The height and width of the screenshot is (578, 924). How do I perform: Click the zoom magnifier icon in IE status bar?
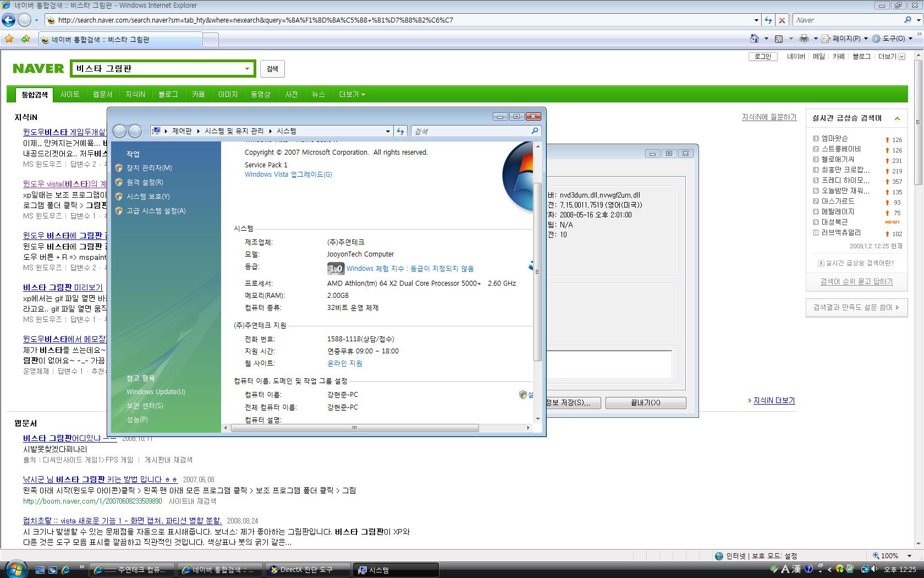[x=876, y=555]
